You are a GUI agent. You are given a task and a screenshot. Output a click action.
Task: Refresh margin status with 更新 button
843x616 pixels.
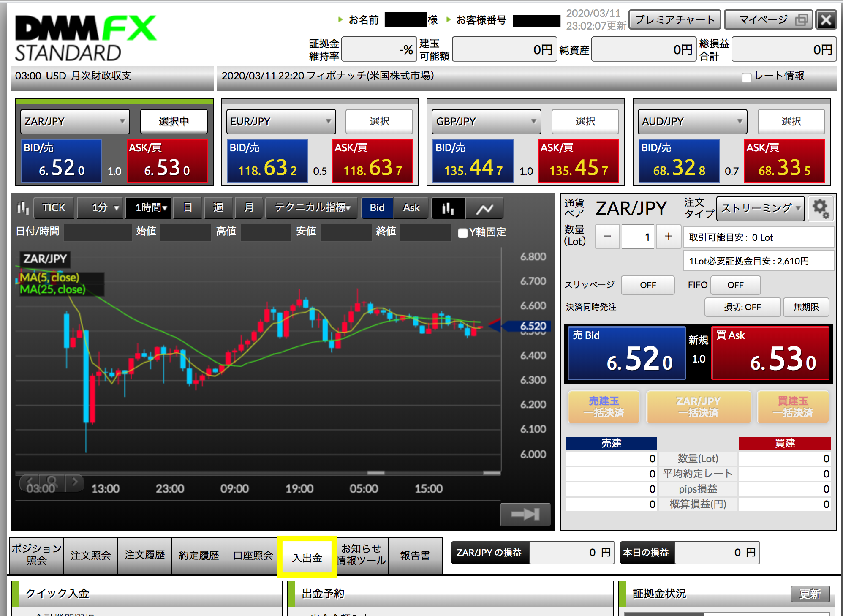810,594
